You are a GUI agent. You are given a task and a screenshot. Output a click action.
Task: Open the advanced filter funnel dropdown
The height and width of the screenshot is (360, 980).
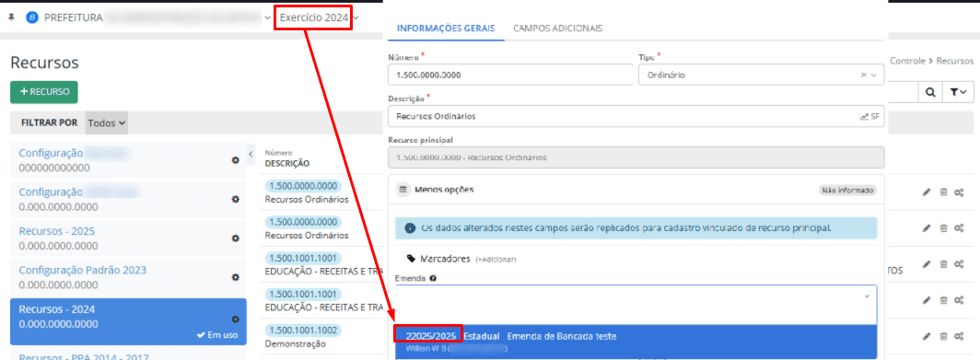click(x=958, y=92)
